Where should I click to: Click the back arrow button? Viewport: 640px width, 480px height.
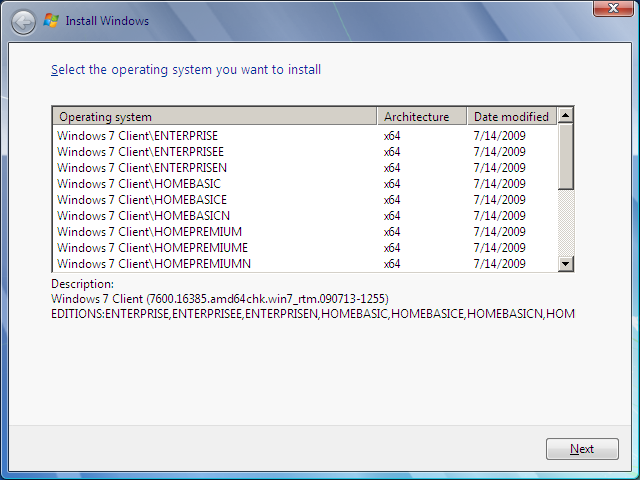click(x=23, y=22)
